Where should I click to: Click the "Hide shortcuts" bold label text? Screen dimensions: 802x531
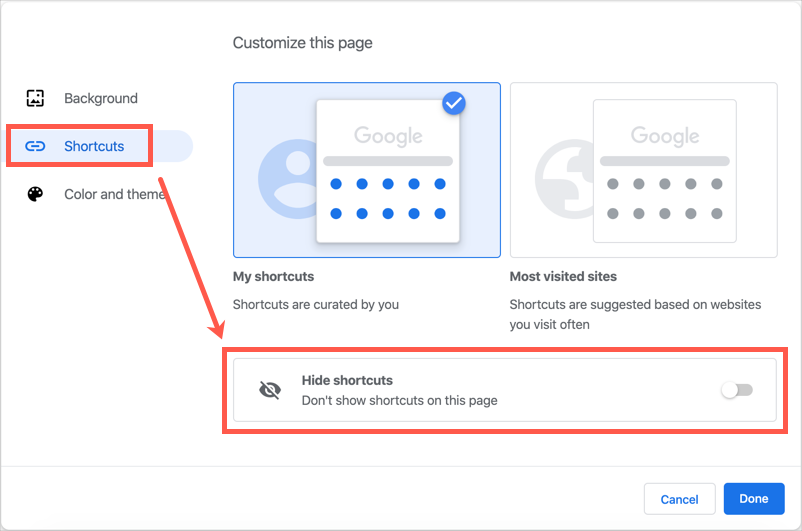click(347, 380)
